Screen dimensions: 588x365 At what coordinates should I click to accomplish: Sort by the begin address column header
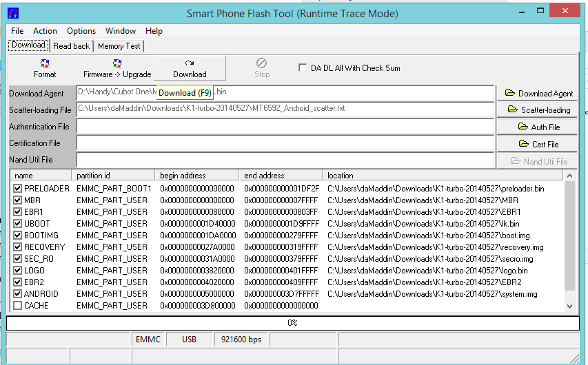(197, 176)
